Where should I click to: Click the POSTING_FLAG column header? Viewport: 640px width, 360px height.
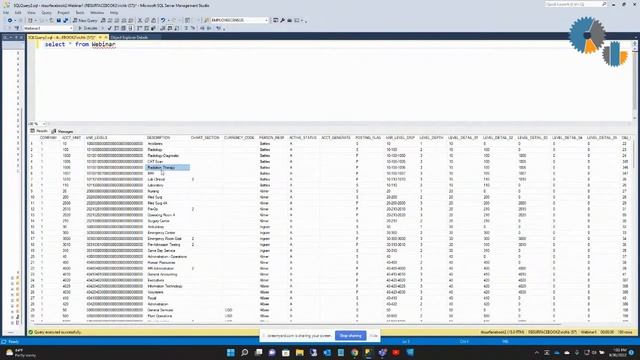coord(368,138)
